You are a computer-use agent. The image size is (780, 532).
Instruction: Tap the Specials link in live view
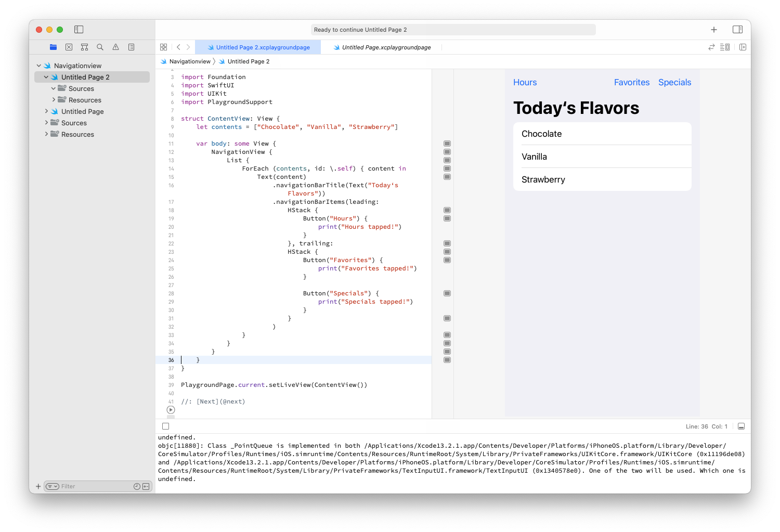pos(674,82)
